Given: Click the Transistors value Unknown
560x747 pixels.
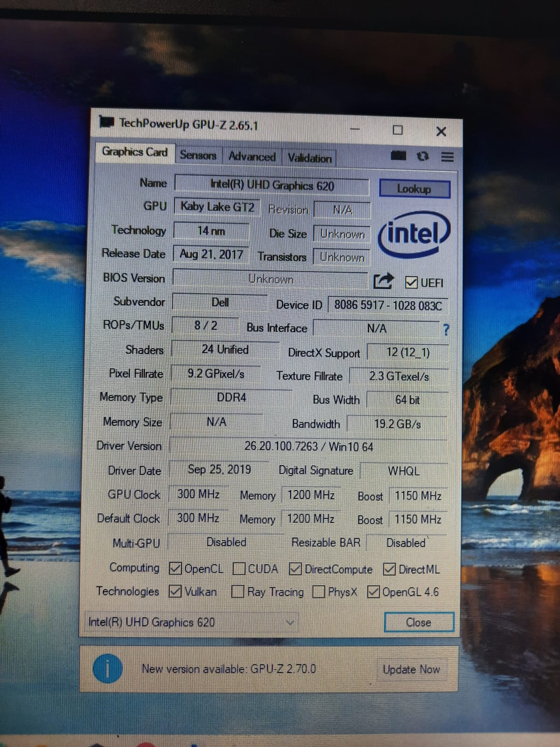Looking at the screenshot, I should click(x=342, y=257).
